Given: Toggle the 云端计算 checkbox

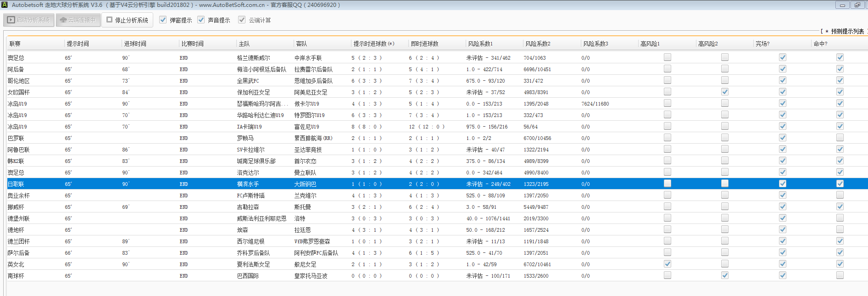Looking at the screenshot, I should point(242,20).
